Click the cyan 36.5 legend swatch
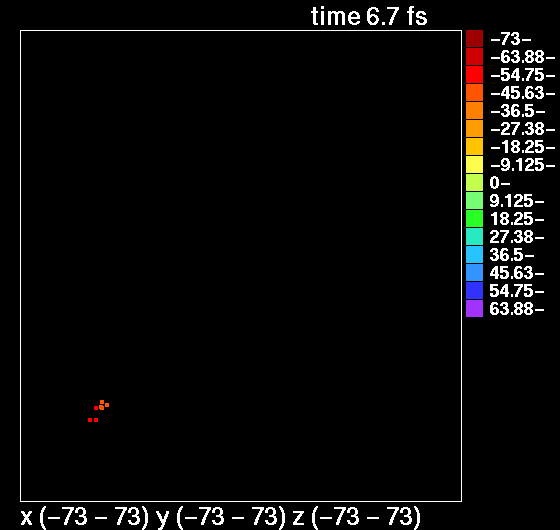This screenshot has width=560, height=530. (474, 254)
